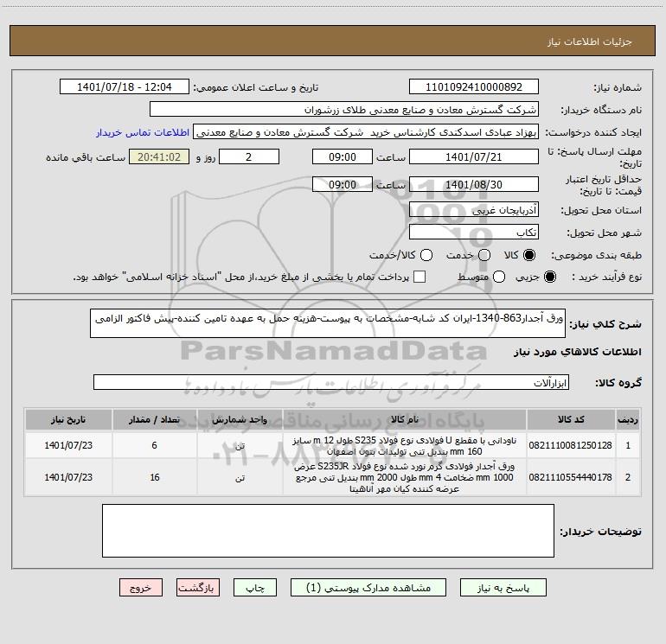Click the چاپ print button

coord(255,588)
